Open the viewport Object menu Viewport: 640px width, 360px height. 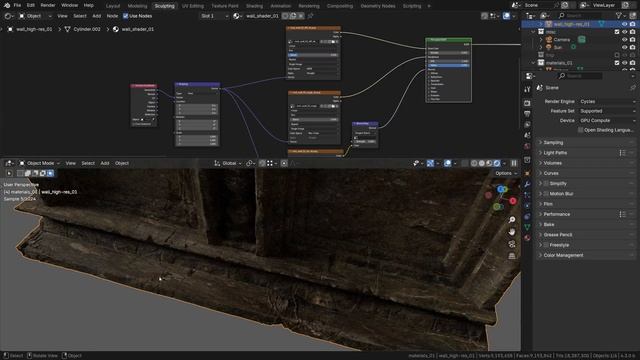122,163
